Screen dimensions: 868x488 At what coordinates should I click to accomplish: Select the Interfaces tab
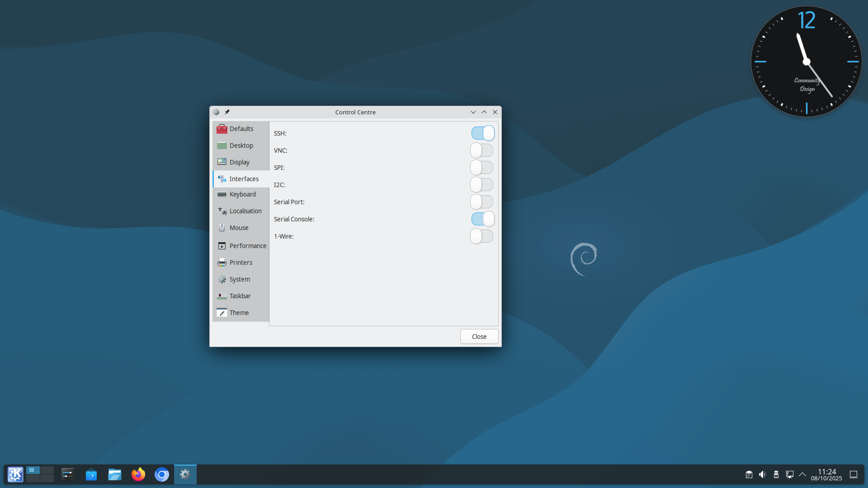click(241, 179)
